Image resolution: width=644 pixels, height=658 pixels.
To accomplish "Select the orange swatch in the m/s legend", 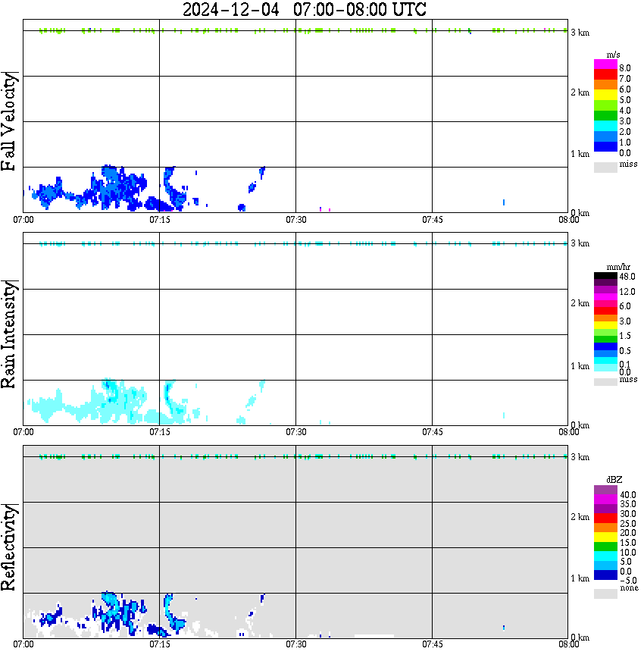I will pos(605,85).
